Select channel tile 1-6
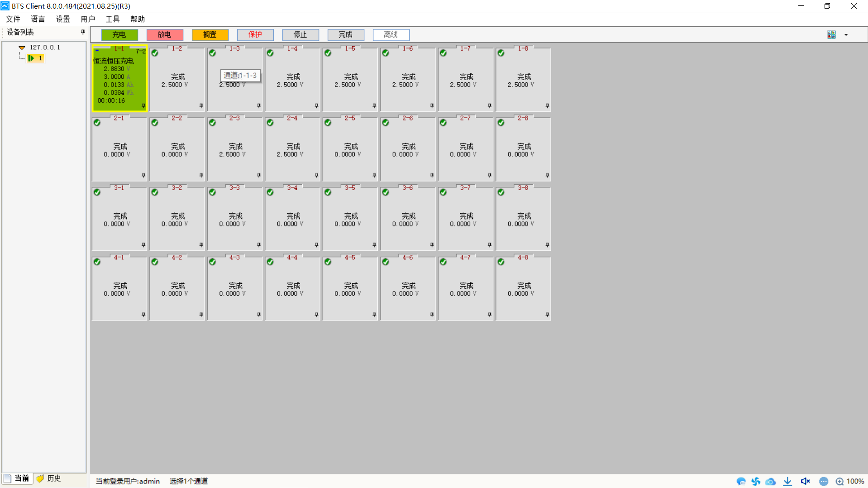The width and height of the screenshot is (868, 488). click(408, 79)
